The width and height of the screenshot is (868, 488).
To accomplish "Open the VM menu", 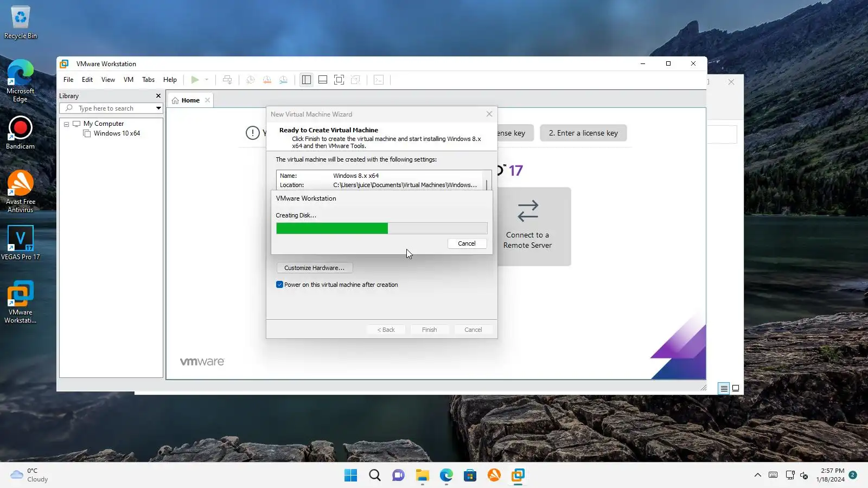I will (x=129, y=80).
